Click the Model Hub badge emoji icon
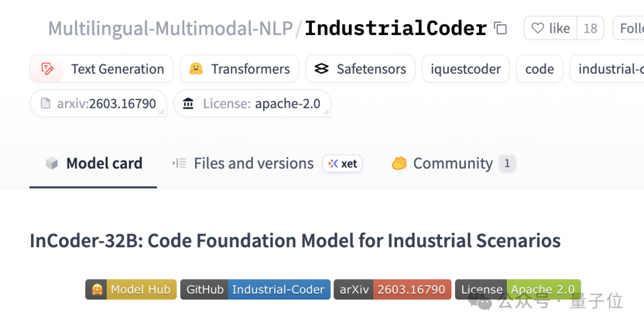The image size is (644, 327). [97, 289]
